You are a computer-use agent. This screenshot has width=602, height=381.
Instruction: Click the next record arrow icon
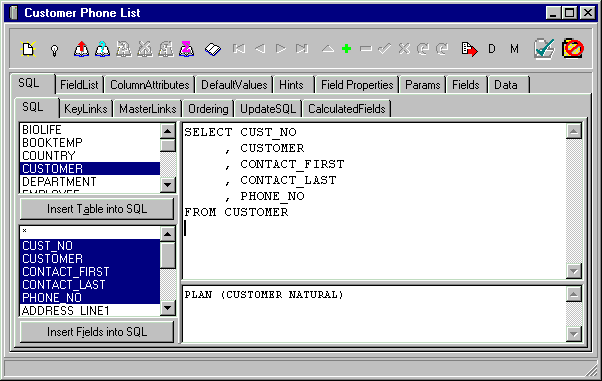(281, 49)
